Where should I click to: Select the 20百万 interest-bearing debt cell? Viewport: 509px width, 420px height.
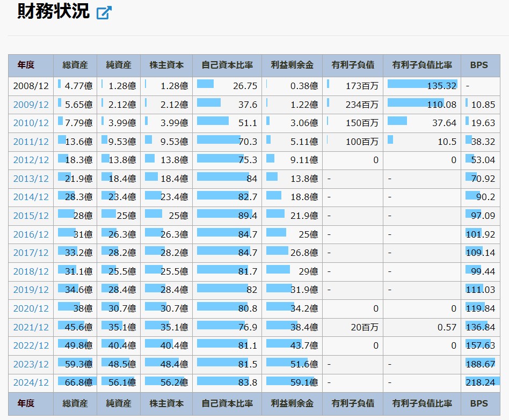pos(353,327)
